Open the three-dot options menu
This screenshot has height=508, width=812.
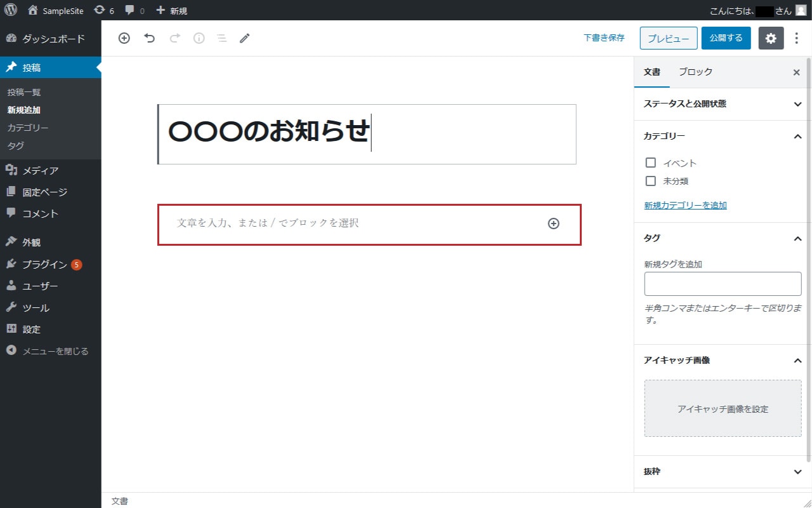tap(797, 38)
